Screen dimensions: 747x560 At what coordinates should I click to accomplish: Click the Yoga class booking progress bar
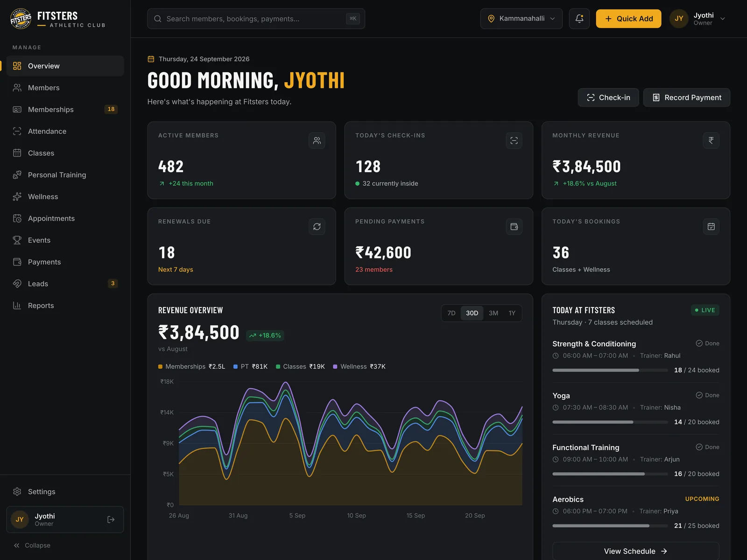point(610,422)
